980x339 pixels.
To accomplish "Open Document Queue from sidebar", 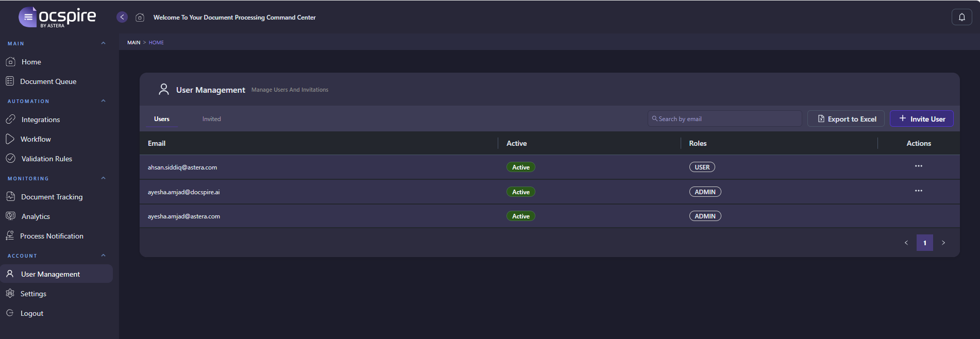I will click(x=48, y=81).
